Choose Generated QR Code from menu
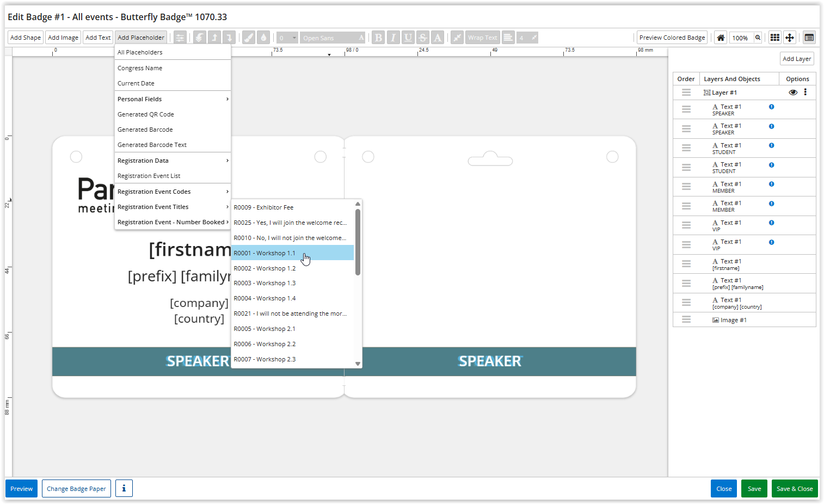Screen dimensions: 824x504 click(146, 114)
